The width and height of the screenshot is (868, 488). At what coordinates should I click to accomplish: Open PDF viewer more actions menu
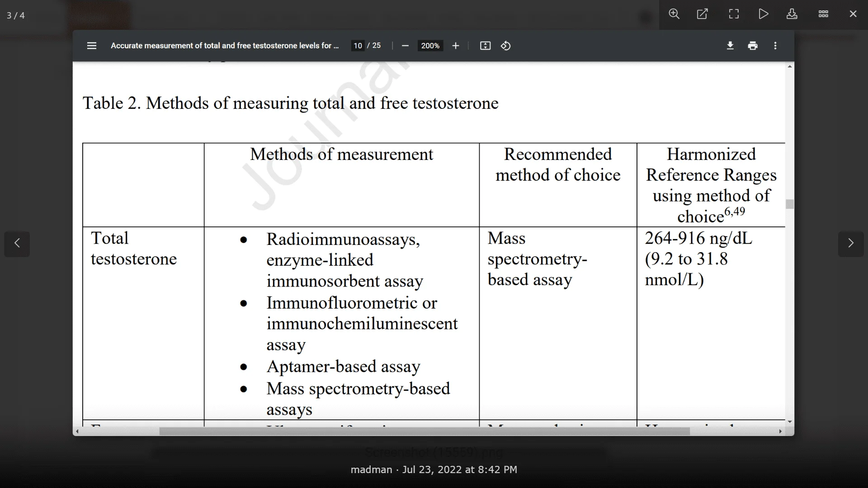(x=775, y=46)
